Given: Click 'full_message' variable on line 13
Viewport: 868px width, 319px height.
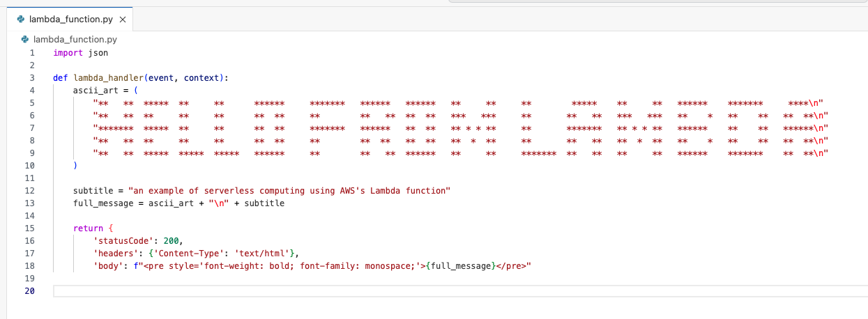Looking at the screenshot, I should tap(103, 203).
